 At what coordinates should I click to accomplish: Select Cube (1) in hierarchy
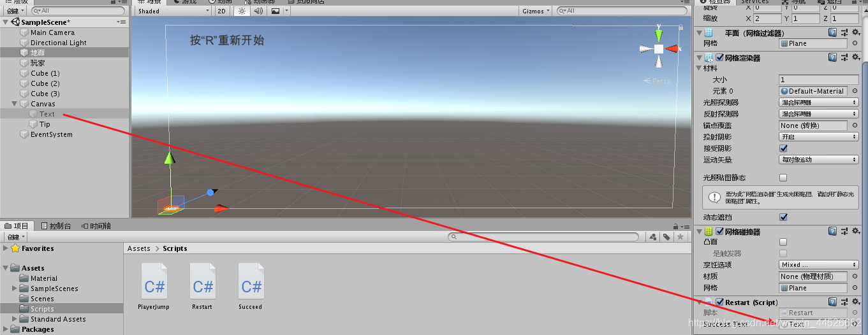(45, 73)
